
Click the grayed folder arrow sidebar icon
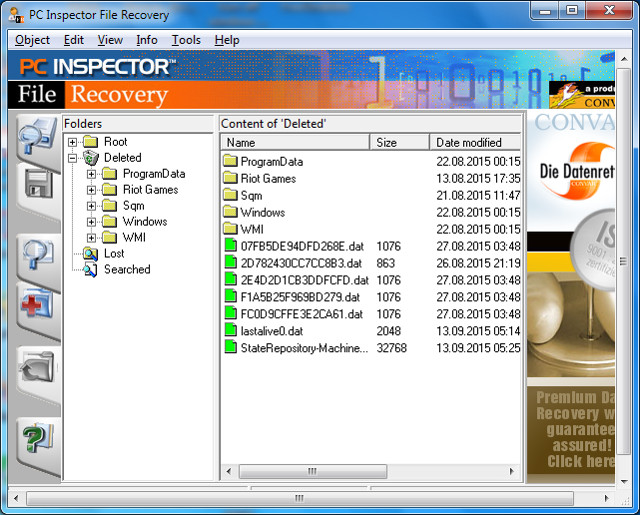(38, 371)
